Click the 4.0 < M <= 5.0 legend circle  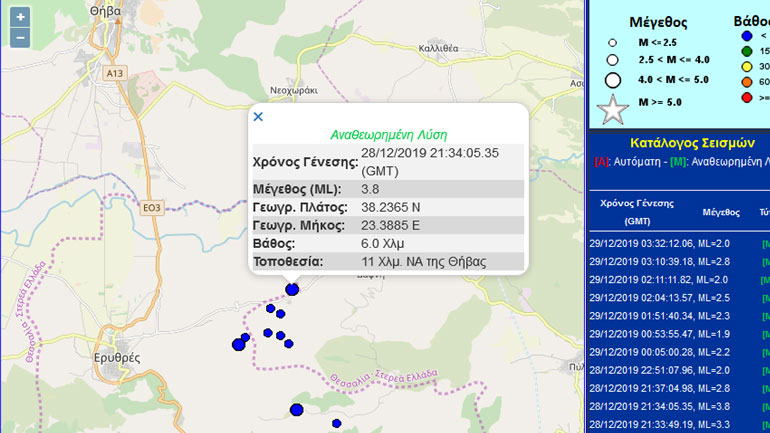612,80
